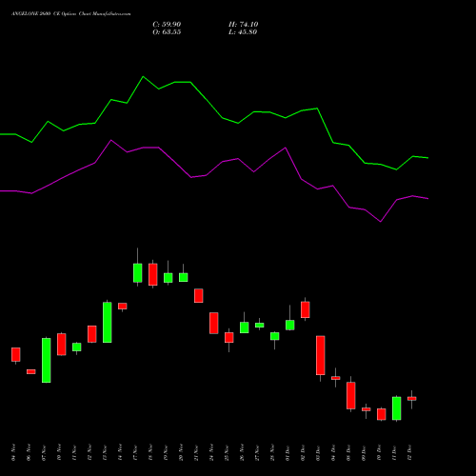476x476 pixels.
Task: Select the 24 Nov date label
Action: coord(211,452)
